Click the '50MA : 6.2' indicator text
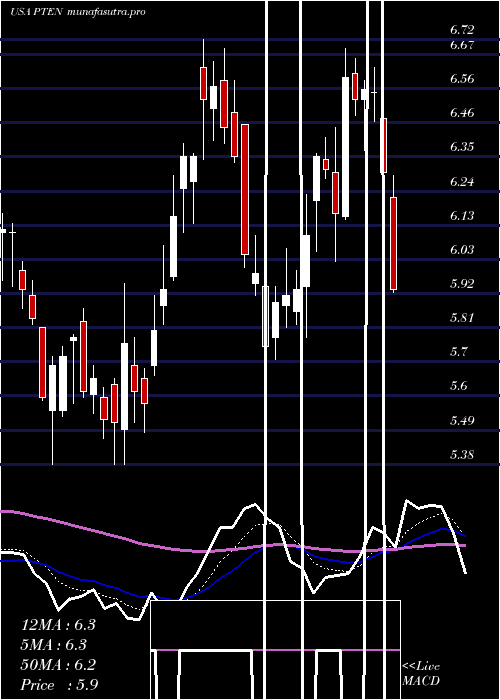Image resolution: width=500 pixels, height=700 pixels. tap(58, 665)
